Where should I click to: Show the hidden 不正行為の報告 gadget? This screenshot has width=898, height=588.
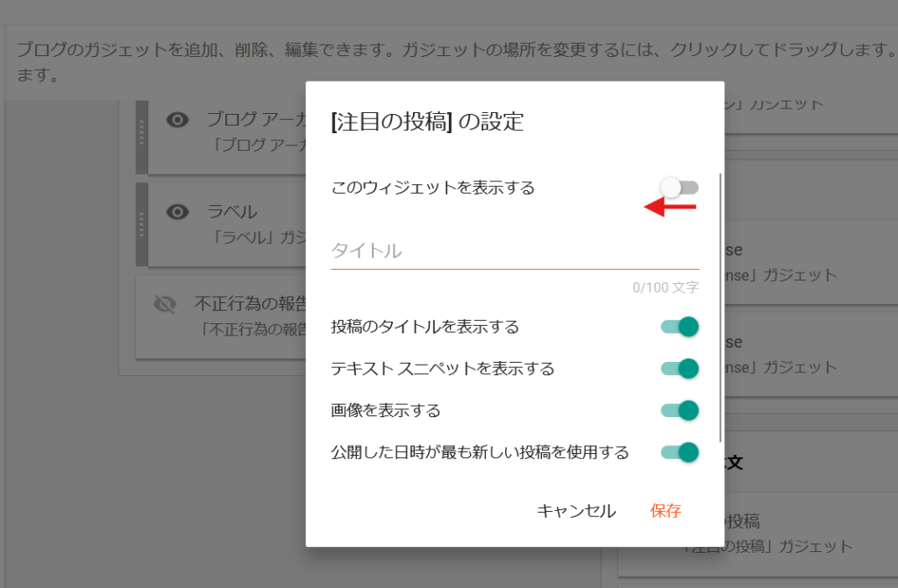coord(165,304)
